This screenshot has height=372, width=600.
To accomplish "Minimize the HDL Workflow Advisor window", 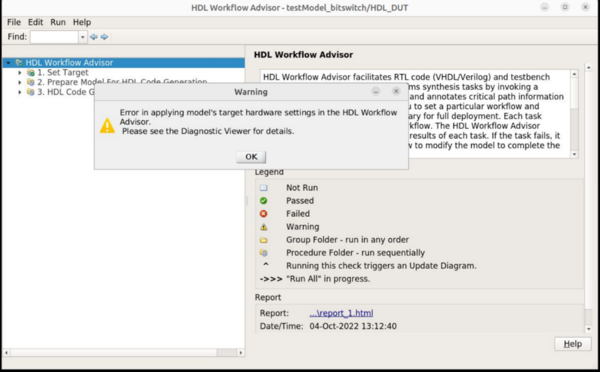I will click(x=545, y=7).
